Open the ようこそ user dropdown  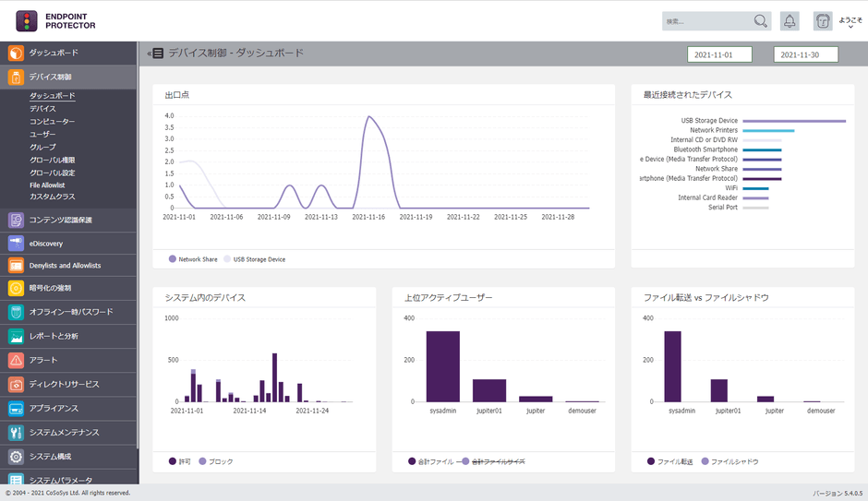[x=850, y=22]
